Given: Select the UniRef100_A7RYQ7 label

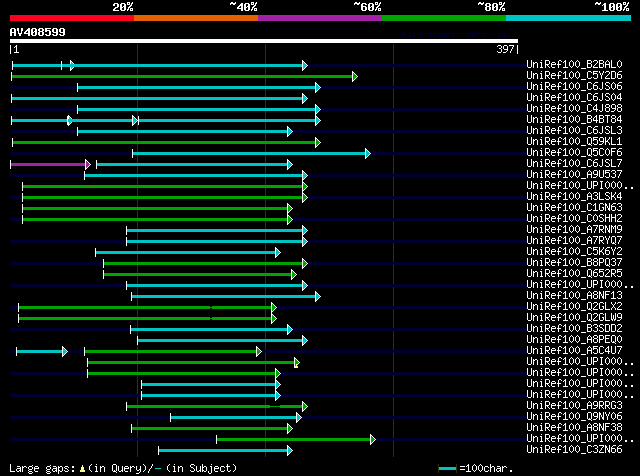Looking at the screenshot, I should [x=574, y=241].
